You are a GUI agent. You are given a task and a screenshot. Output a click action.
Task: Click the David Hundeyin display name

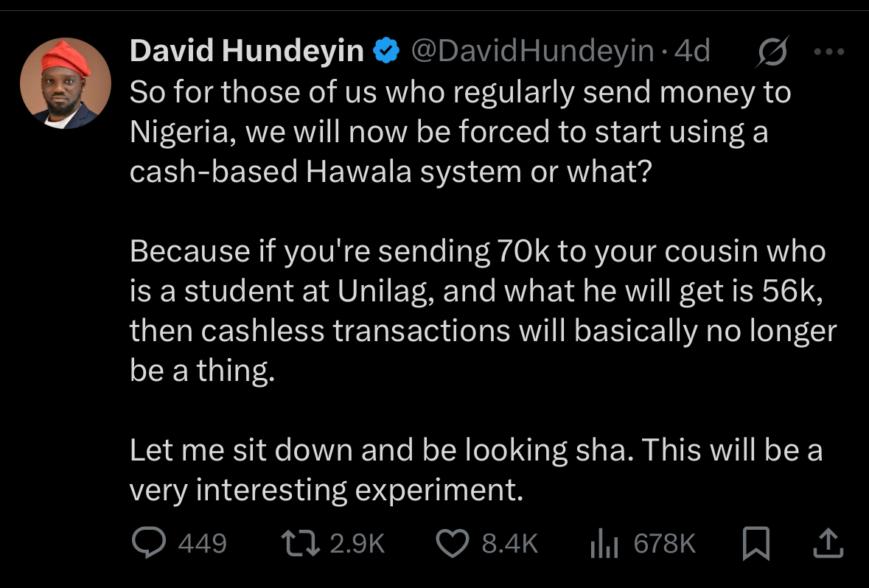point(247,51)
